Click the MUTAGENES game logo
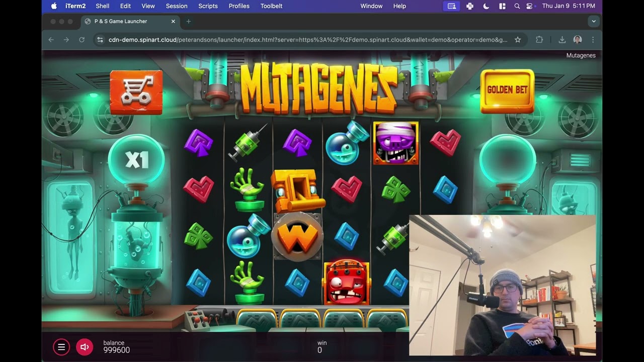This screenshot has width=644, height=362. [319, 88]
